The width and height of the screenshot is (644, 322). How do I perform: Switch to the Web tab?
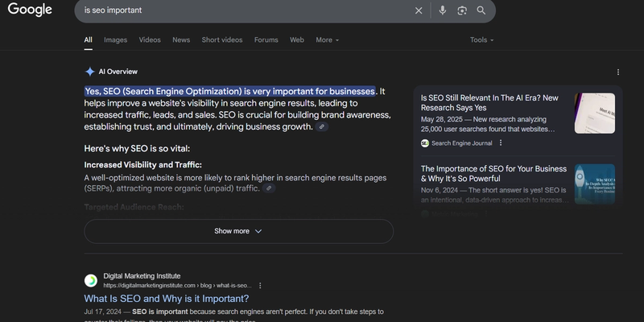pyautogui.click(x=297, y=39)
